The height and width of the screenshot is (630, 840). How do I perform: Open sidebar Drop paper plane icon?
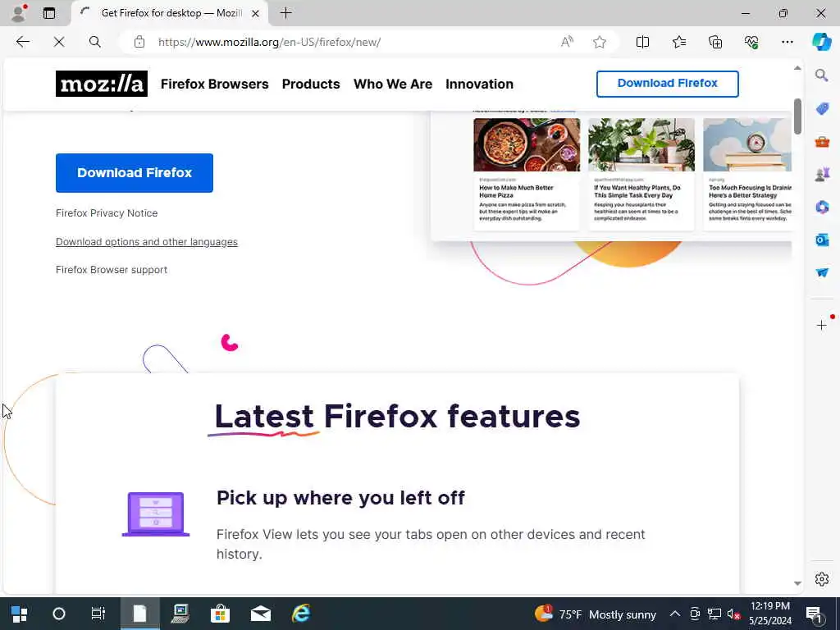coord(822,272)
